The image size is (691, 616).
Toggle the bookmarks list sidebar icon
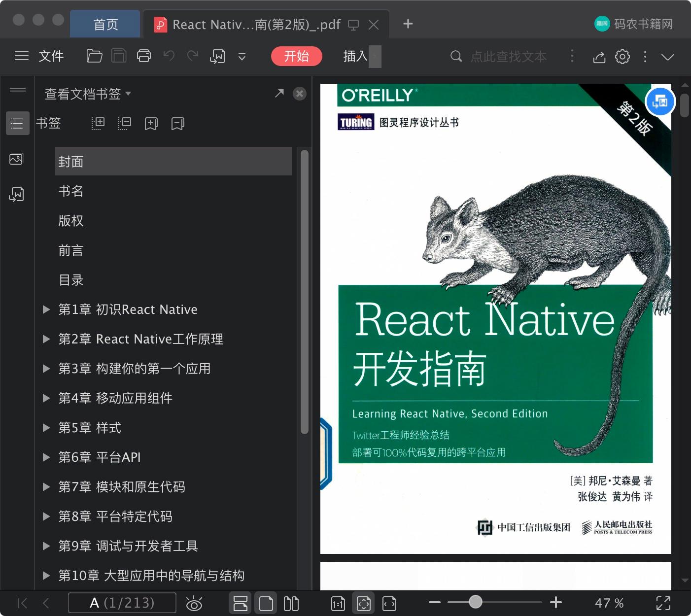(17, 123)
